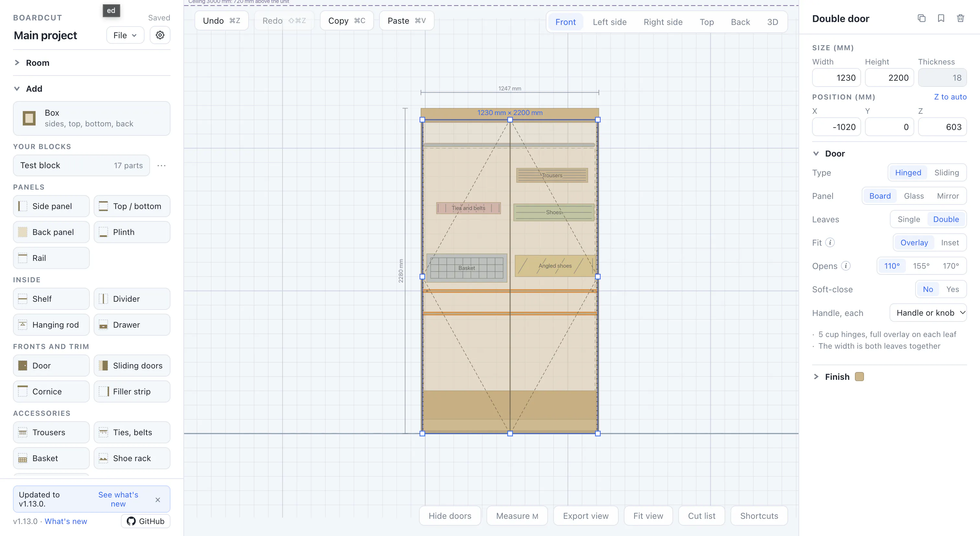Open the Cut list

click(x=702, y=516)
